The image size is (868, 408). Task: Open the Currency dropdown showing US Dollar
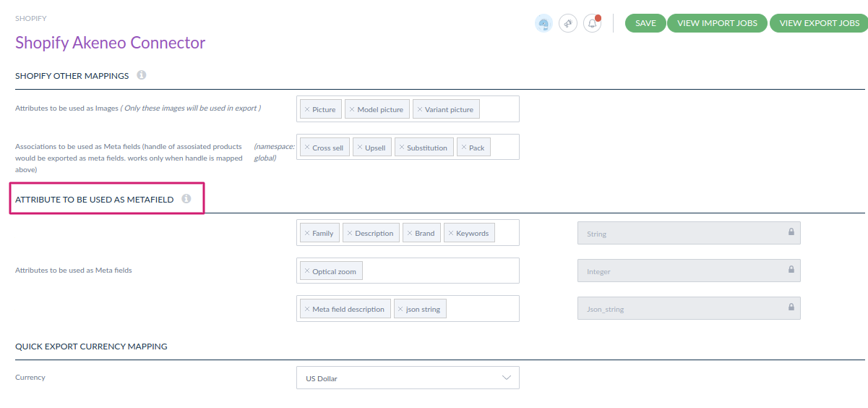[408, 378]
